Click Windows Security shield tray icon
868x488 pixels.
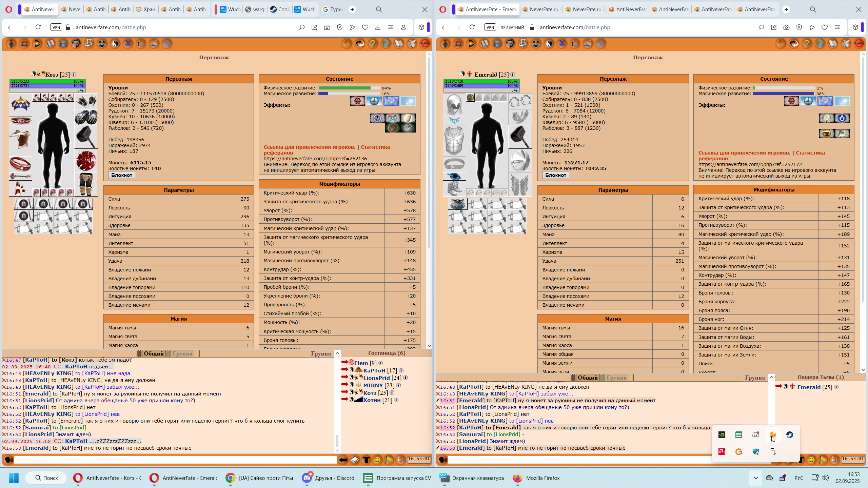point(756,452)
